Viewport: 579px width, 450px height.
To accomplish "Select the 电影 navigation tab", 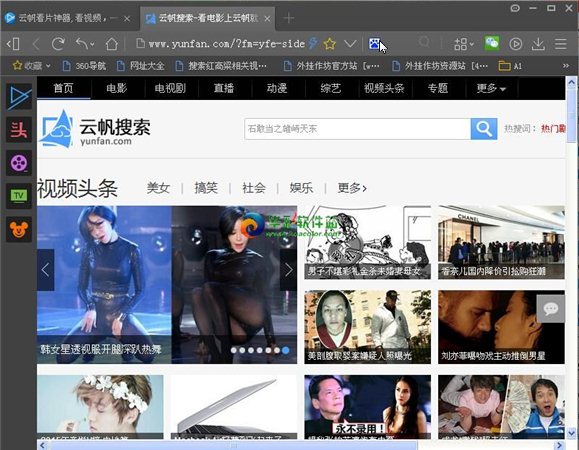I will point(117,88).
